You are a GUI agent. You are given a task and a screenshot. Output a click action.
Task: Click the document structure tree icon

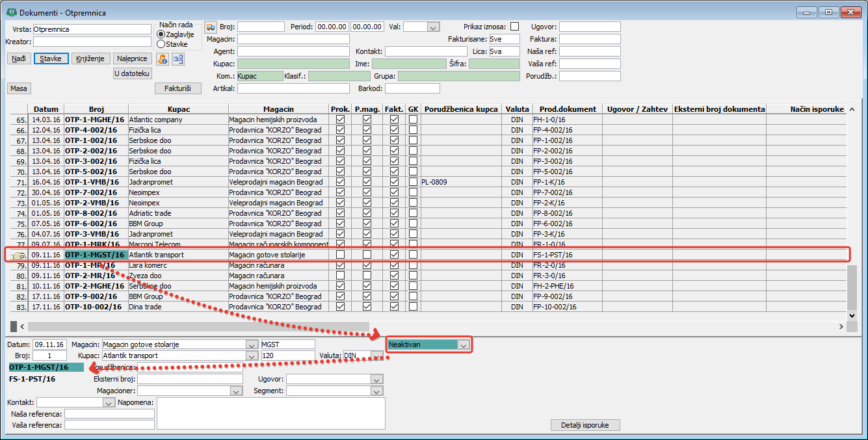coord(178,59)
